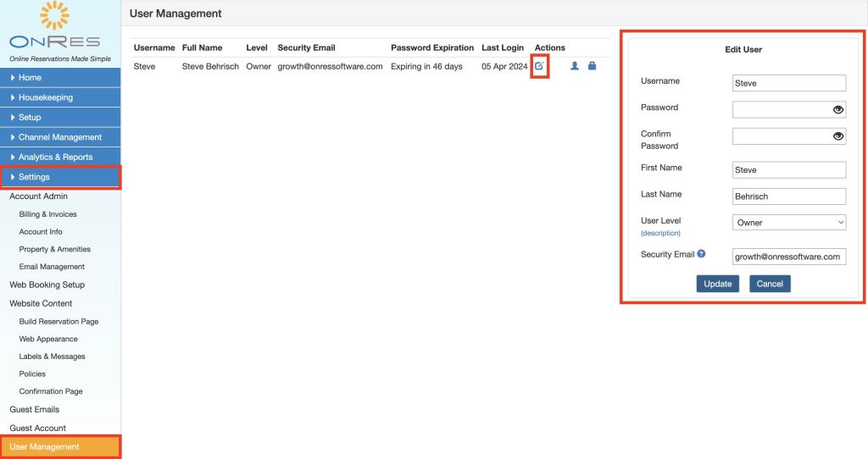Viewport: 868px width, 459px height.
Task: Click the Update button
Action: coord(717,284)
